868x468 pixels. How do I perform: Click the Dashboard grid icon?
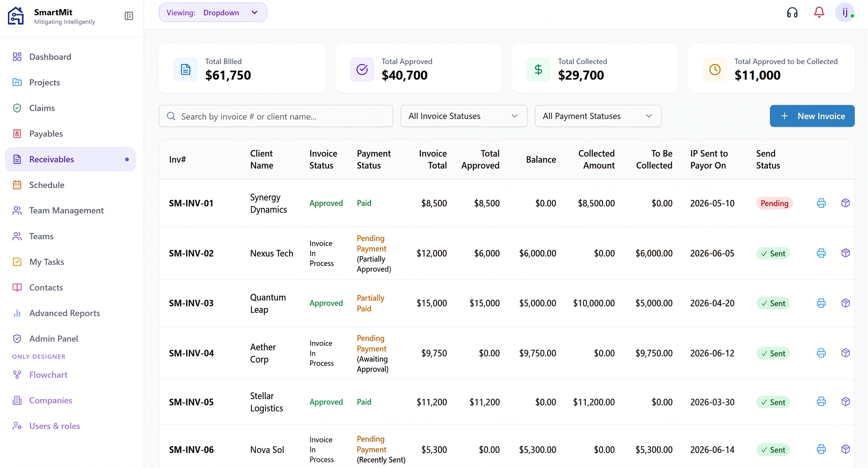pos(17,57)
